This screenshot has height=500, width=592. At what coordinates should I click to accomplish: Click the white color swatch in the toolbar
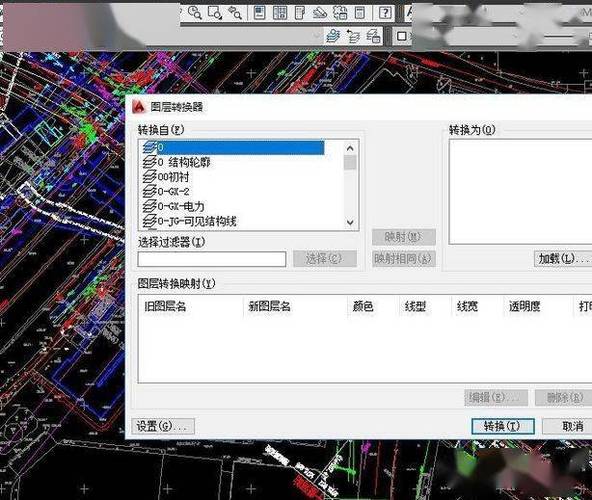point(402,36)
